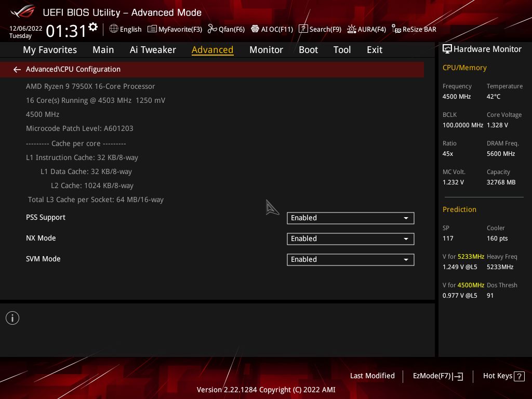The width and height of the screenshot is (532, 399).
Task: Click the AI OC brain icon
Action: [x=255, y=29]
